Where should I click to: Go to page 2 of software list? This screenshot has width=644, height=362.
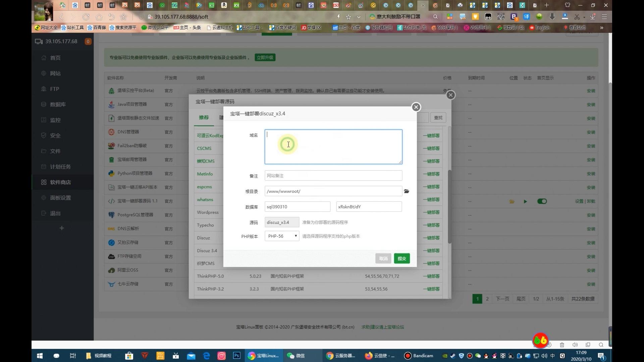click(x=487, y=299)
